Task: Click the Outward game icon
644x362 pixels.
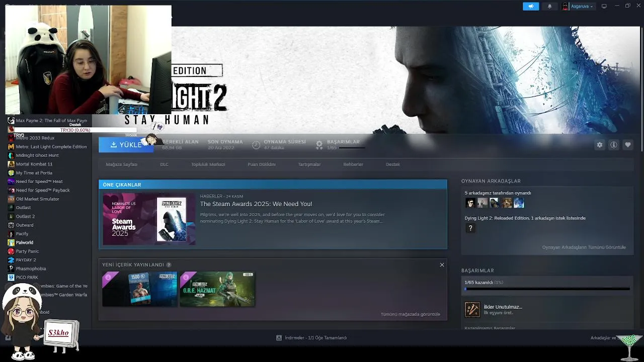Action: (11, 225)
